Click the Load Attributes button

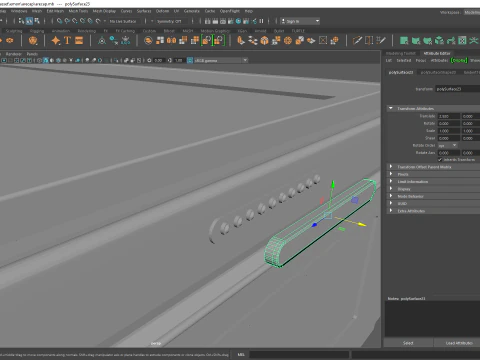click(459, 343)
